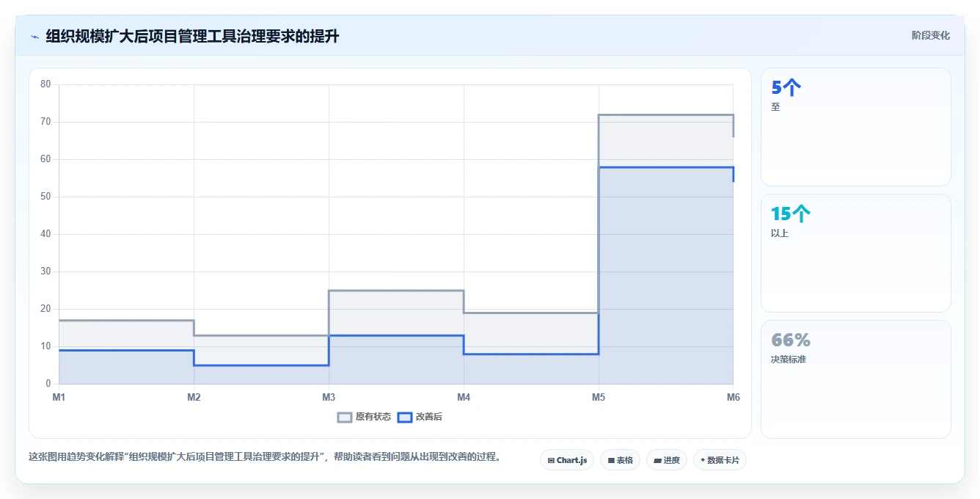980x499 pixels.
Task: Select the 进度 tag
Action: (x=666, y=460)
